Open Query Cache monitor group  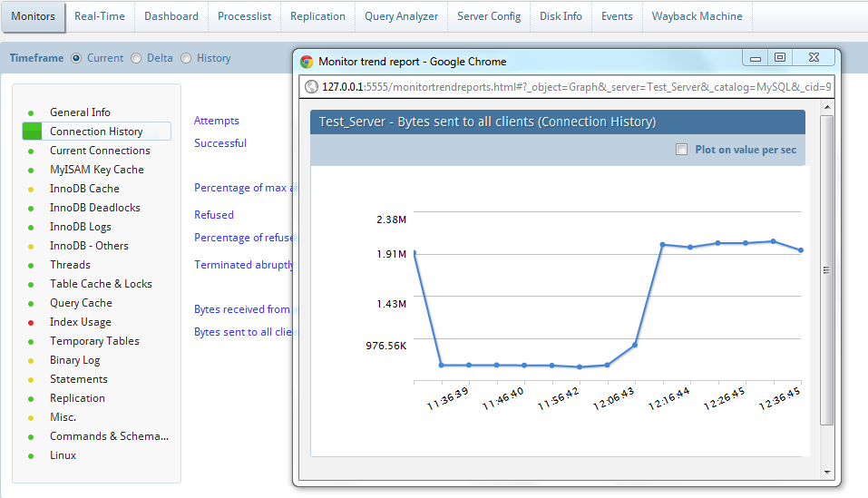81,303
